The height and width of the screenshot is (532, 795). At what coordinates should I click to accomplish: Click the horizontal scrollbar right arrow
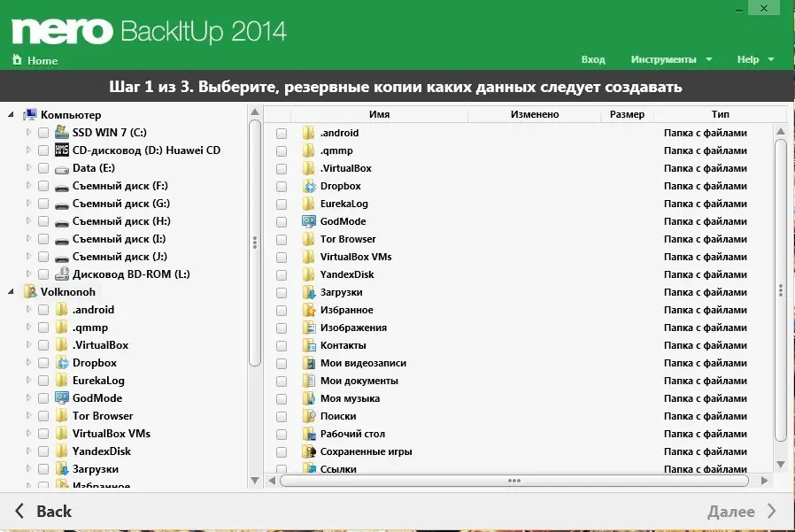[765, 481]
